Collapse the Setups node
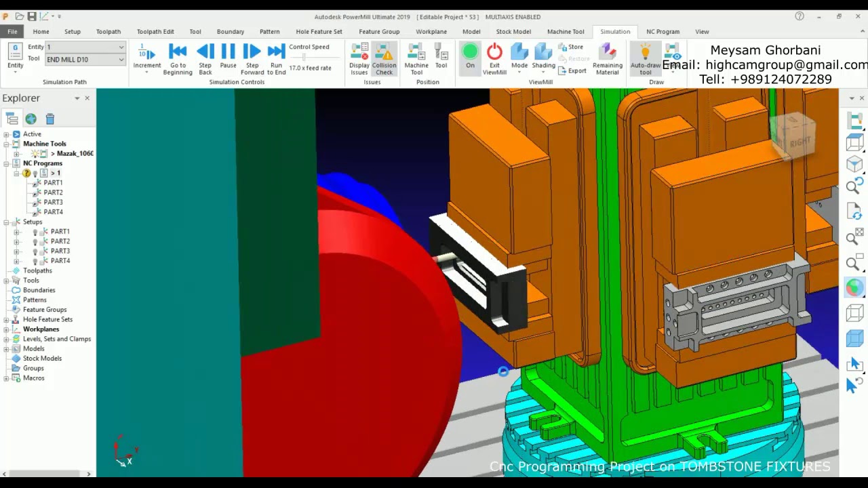 [x=6, y=222]
